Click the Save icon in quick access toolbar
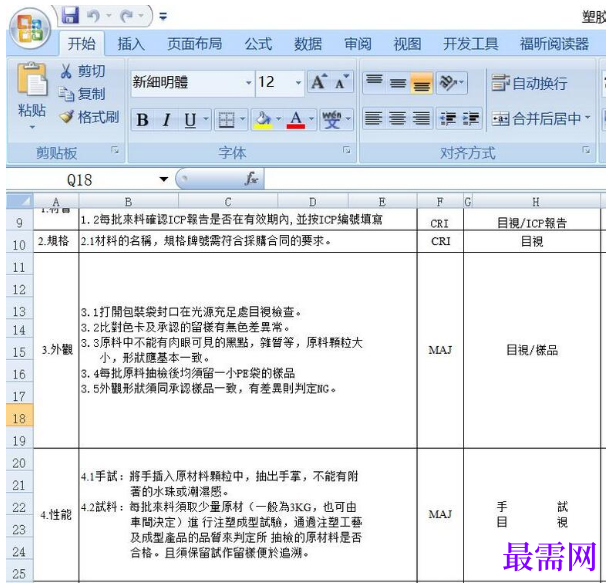 (71, 16)
